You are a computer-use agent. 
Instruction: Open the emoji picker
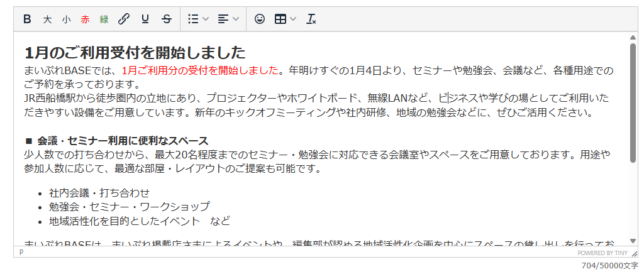259,19
